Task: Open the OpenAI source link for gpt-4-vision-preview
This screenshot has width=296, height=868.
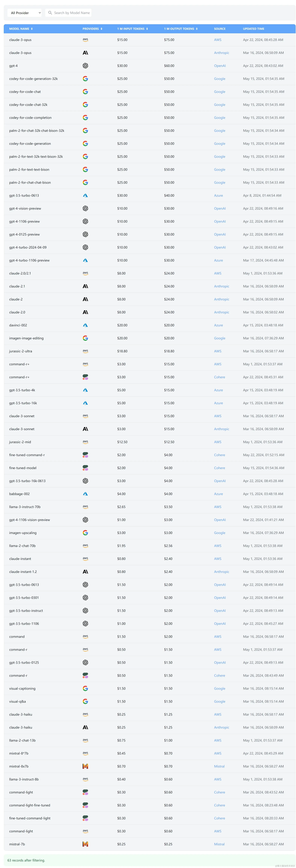Action: pos(220,209)
